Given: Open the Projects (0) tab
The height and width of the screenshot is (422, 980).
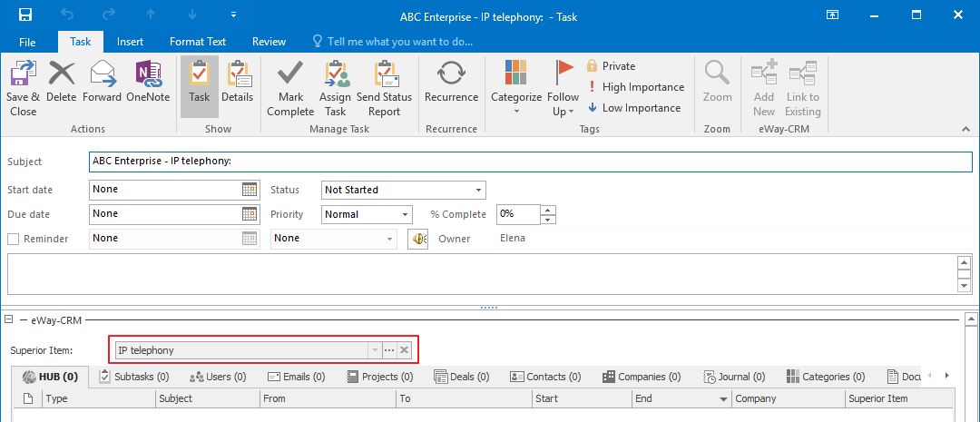Looking at the screenshot, I should 380,377.
